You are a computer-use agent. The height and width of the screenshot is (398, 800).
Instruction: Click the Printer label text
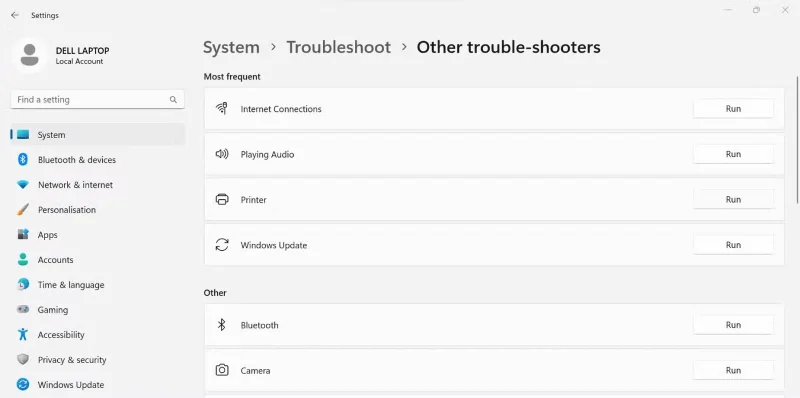click(254, 200)
